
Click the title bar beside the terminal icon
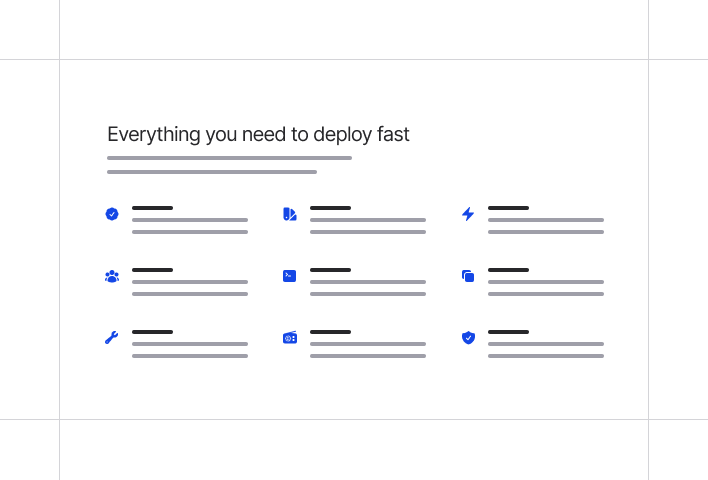click(330, 270)
